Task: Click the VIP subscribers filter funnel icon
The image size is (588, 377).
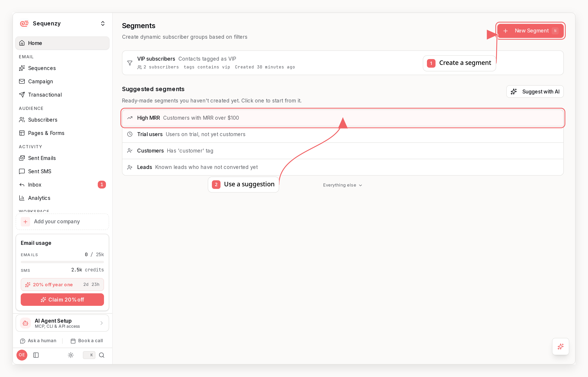Action: (130, 63)
